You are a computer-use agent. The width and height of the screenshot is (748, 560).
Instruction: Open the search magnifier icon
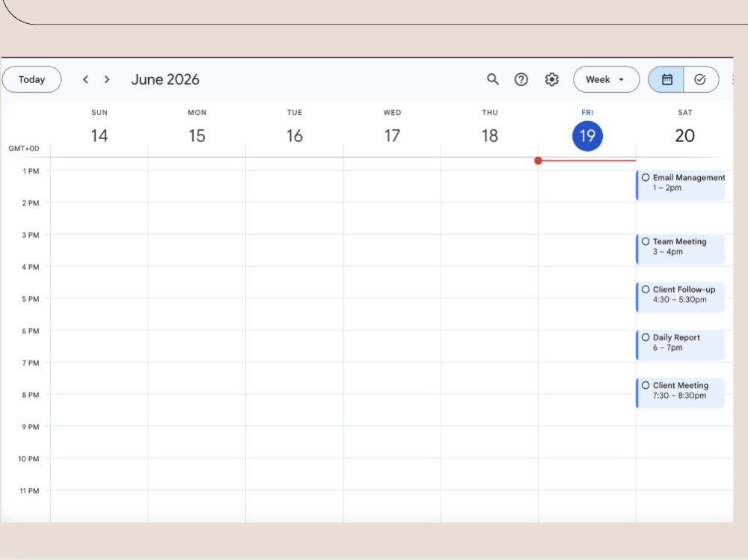point(492,79)
